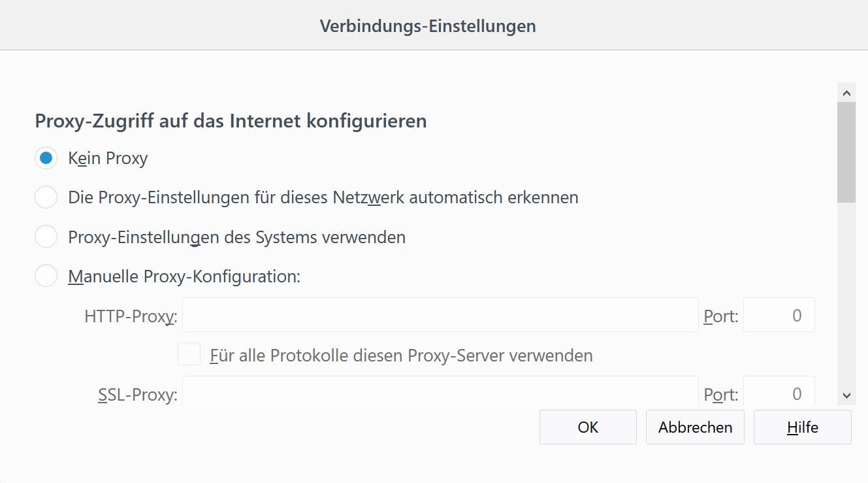Open Hilfe for connection settings
868x483 pixels.
802,427
